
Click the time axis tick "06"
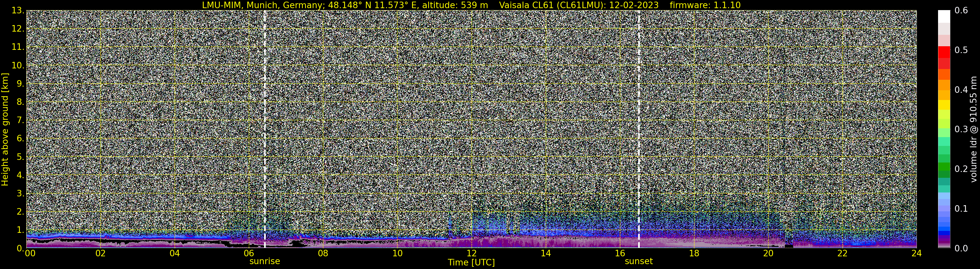click(249, 253)
